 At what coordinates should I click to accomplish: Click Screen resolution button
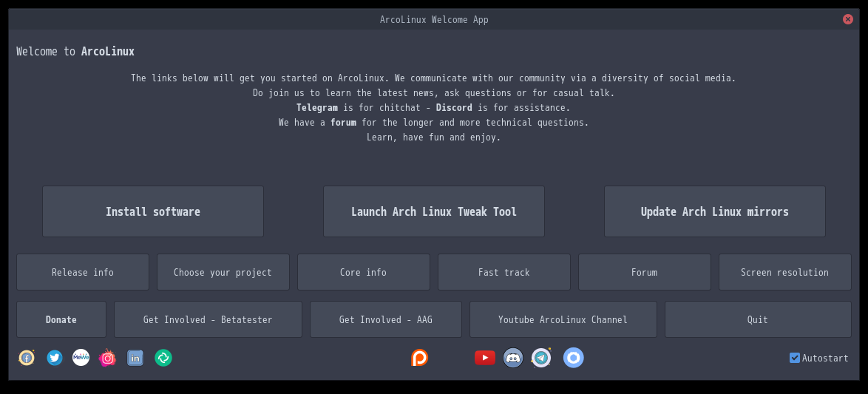click(x=785, y=272)
